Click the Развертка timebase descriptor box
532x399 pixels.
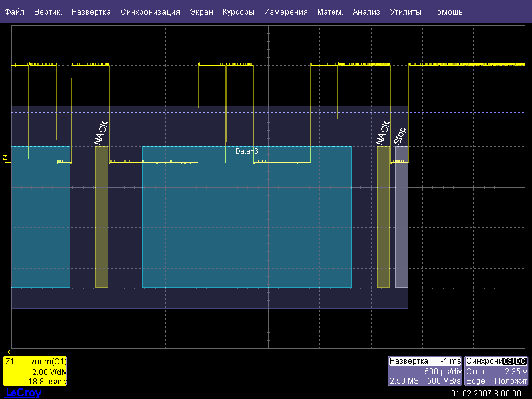424,371
